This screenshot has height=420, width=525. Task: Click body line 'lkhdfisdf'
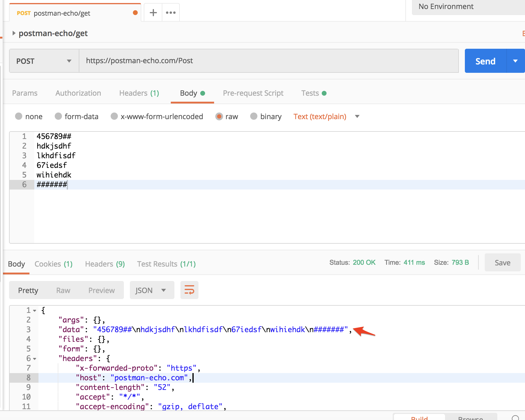(x=56, y=156)
